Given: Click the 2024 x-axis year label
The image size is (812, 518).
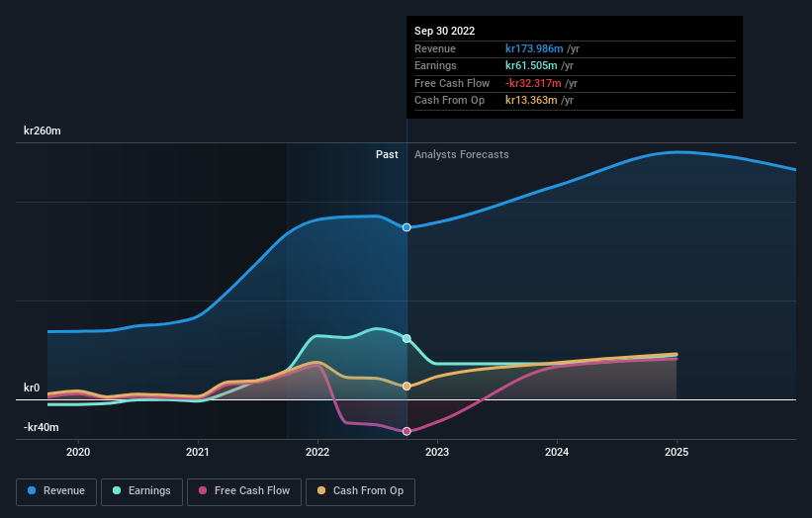Looking at the screenshot, I should point(557,453).
